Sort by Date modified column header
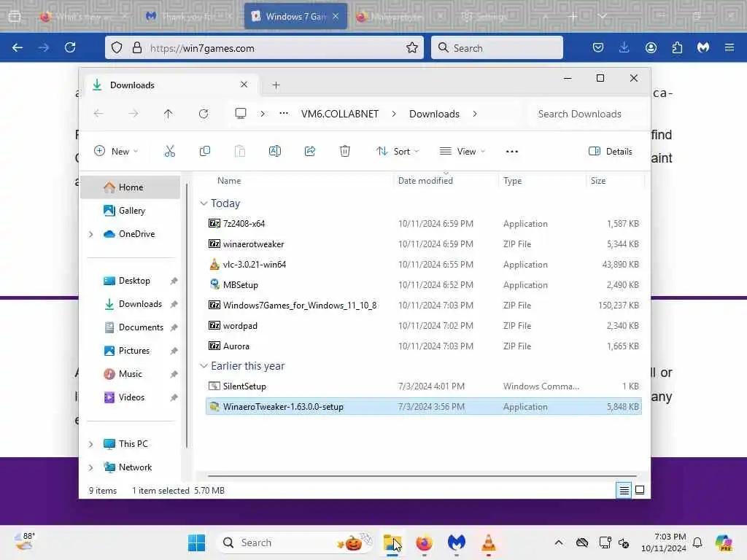Screen dimensions: 747x560 425,181
